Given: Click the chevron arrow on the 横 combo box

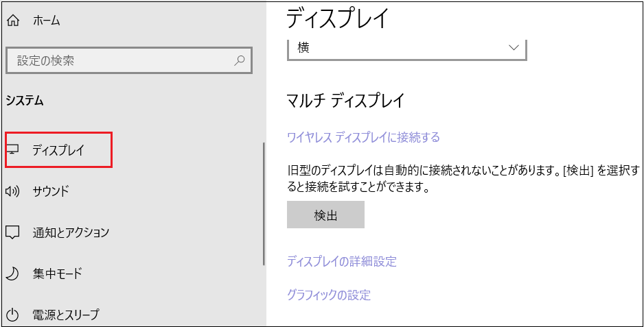Looking at the screenshot, I should [513, 48].
